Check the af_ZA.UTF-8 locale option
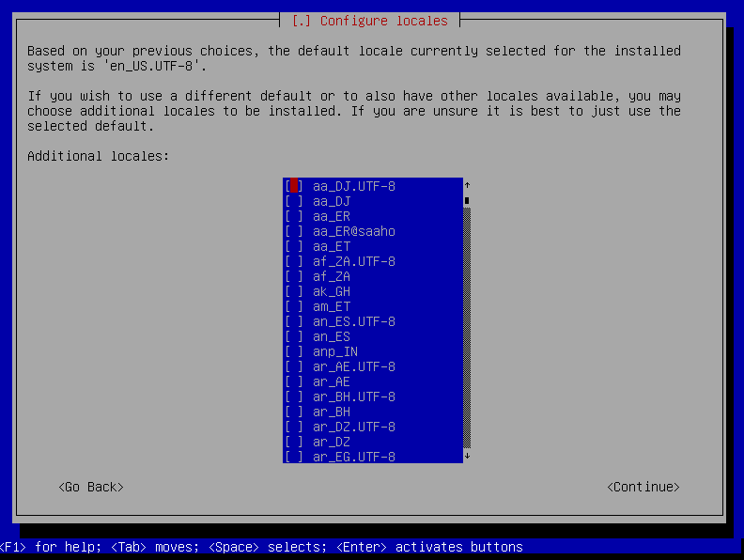Image resolution: width=744 pixels, height=560 pixels. (294, 261)
